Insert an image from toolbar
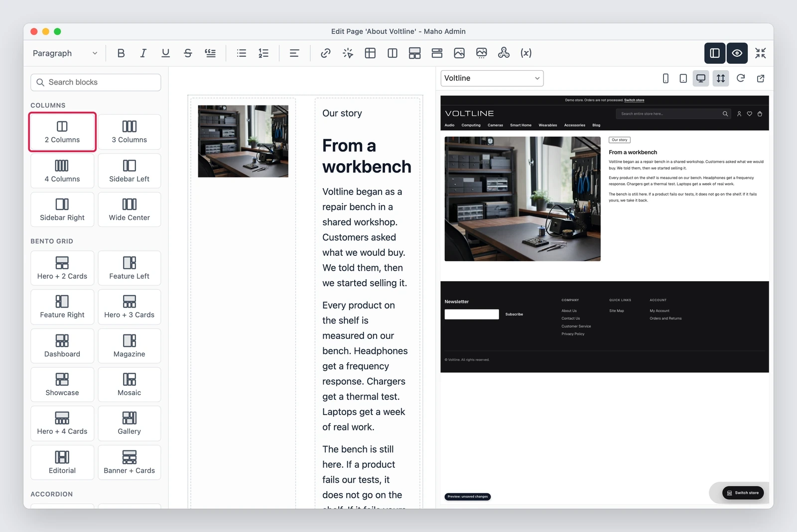This screenshot has width=797, height=532. pos(459,53)
